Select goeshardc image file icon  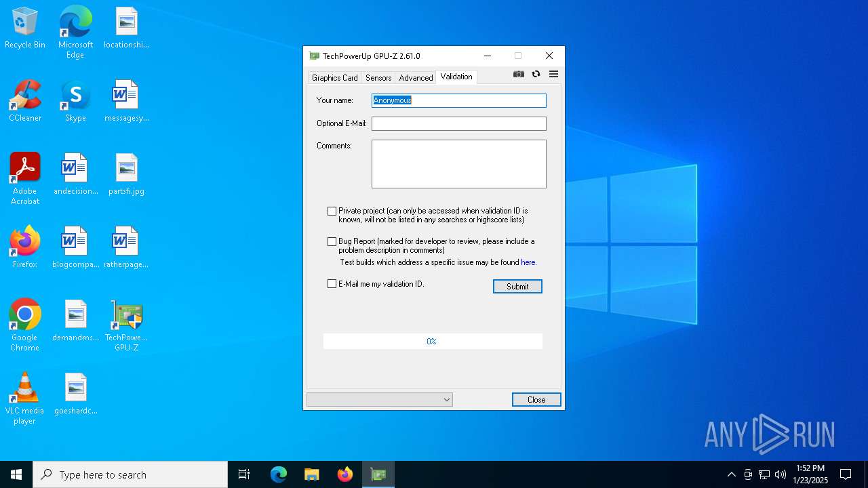tap(75, 394)
